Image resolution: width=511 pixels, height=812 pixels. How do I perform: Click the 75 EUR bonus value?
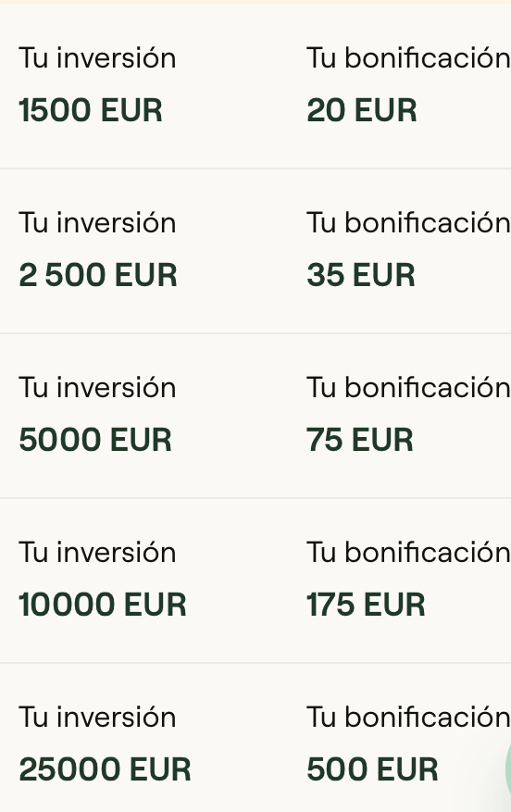click(x=360, y=440)
